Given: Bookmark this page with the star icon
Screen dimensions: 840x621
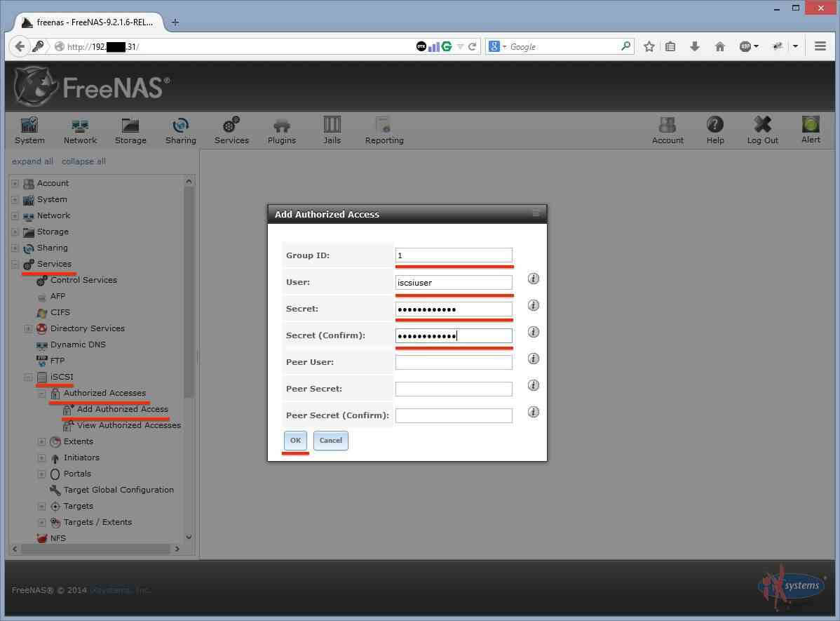Looking at the screenshot, I should coord(649,46).
